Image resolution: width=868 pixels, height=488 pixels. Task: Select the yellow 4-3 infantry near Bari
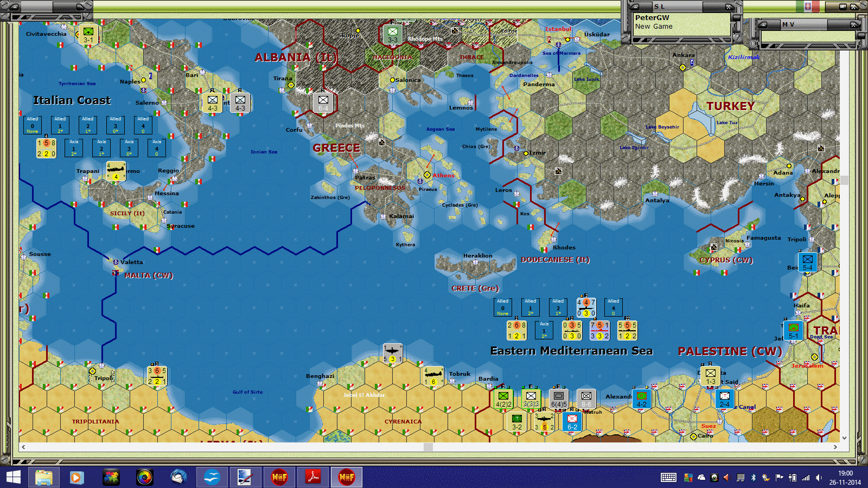pos(213,103)
